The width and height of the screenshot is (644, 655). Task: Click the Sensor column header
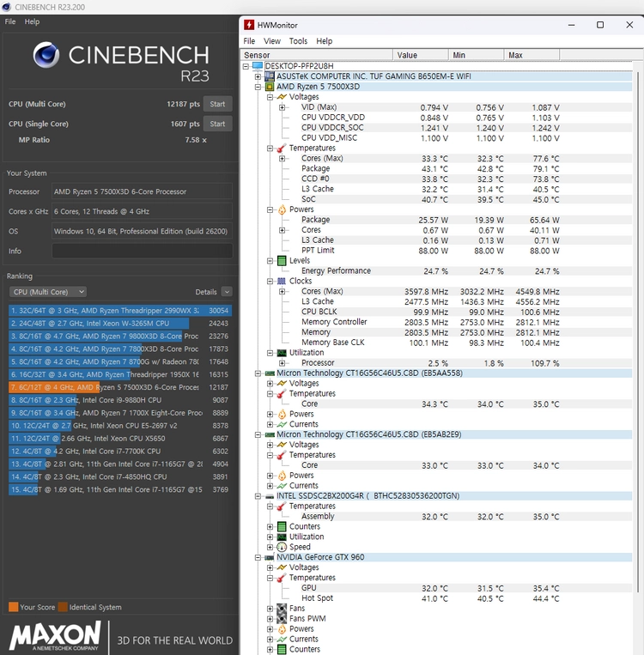(x=316, y=55)
